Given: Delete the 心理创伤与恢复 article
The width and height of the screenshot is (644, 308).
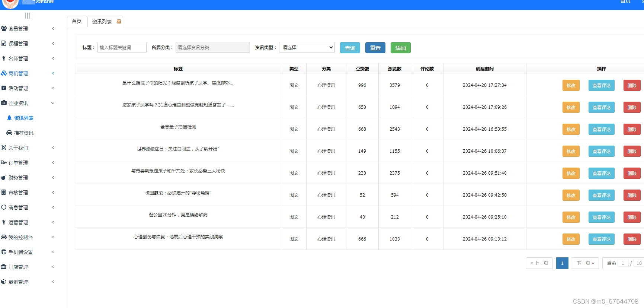Looking at the screenshot, I should (632, 239).
